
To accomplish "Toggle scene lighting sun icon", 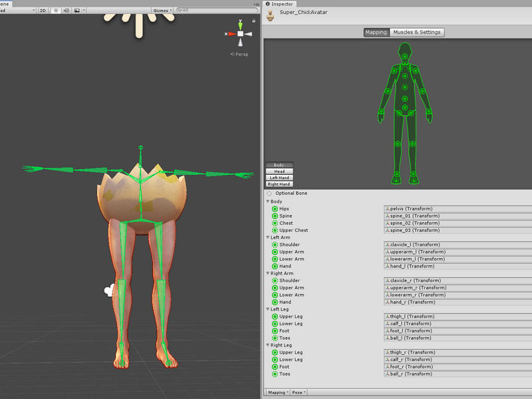I will [x=56, y=11].
